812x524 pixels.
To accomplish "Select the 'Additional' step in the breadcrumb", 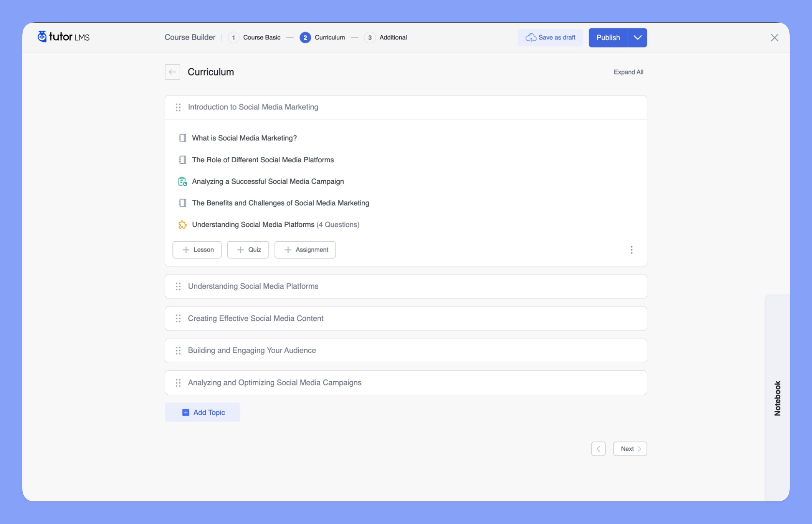I will tap(393, 37).
